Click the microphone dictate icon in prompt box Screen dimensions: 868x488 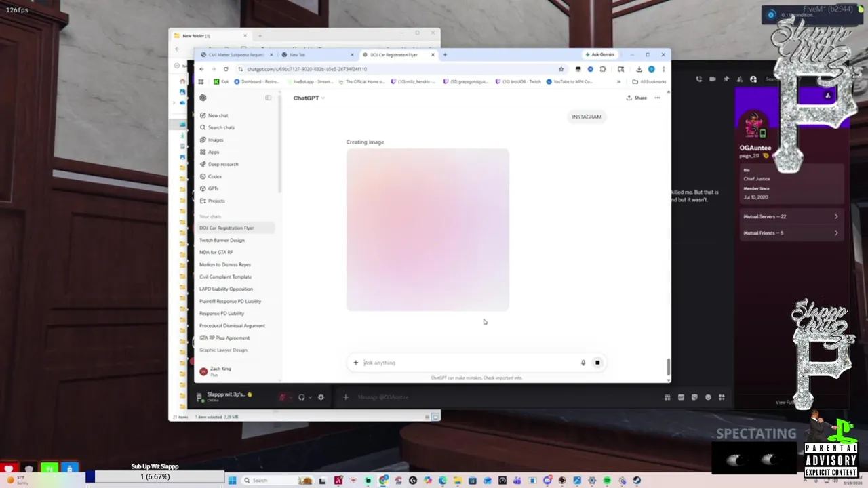[x=583, y=363]
